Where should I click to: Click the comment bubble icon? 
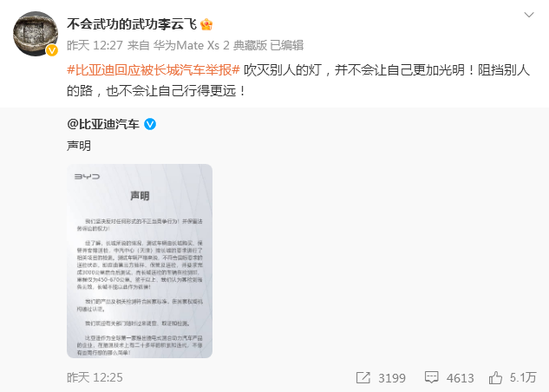(x=431, y=377)
